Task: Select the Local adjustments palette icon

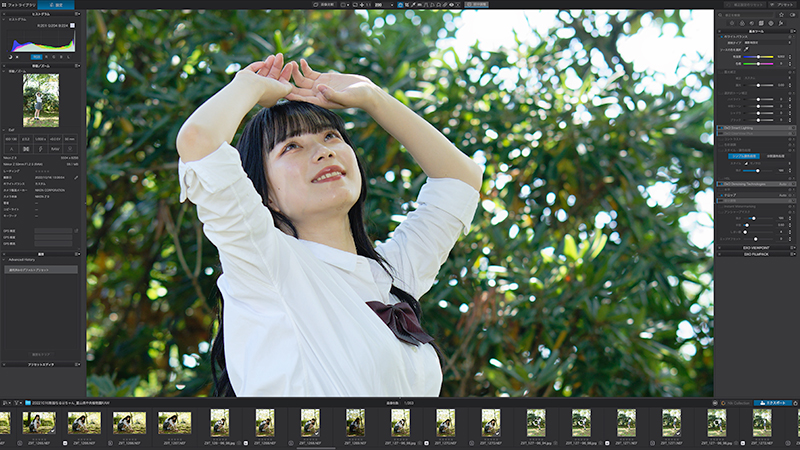Action: pos(771,23)
